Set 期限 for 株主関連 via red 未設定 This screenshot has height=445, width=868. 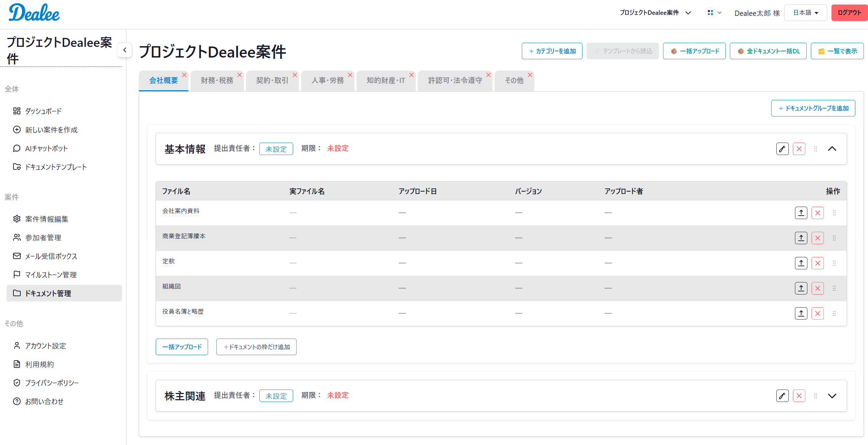[x=338, y=395]
